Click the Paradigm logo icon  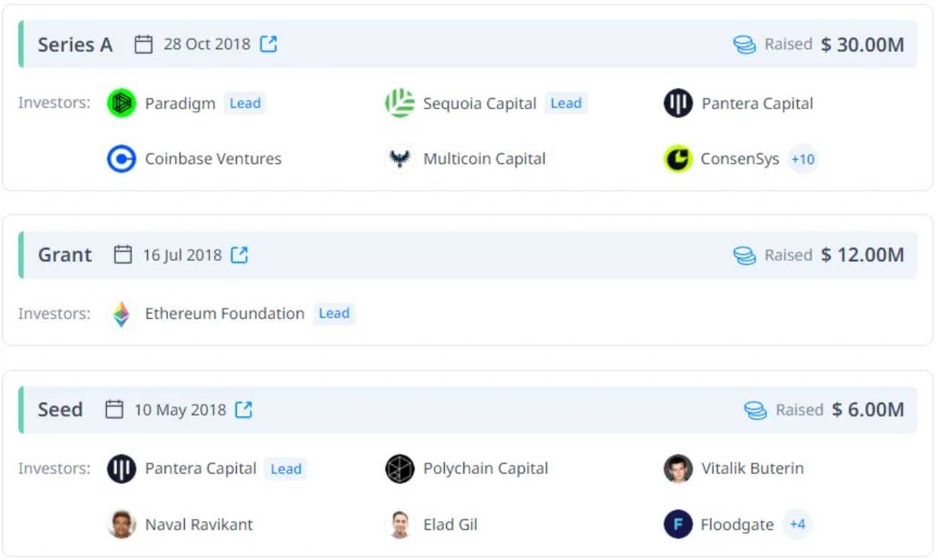coord(121,103)
